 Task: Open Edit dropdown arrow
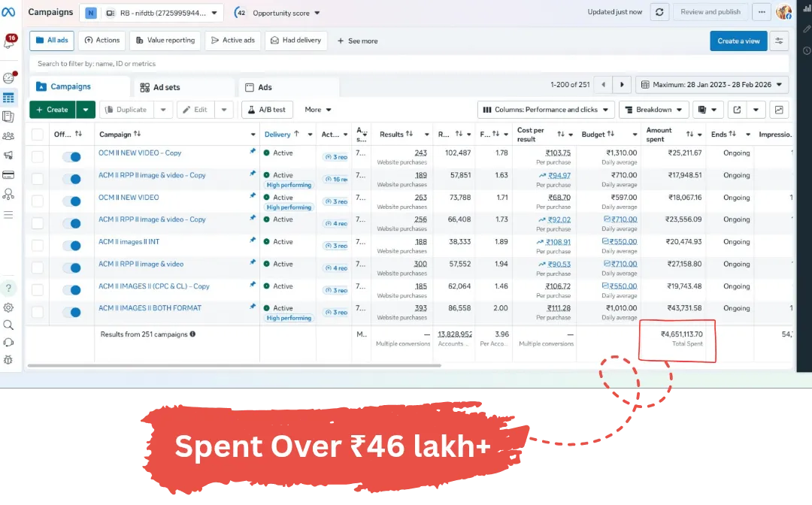pos(224,110)
